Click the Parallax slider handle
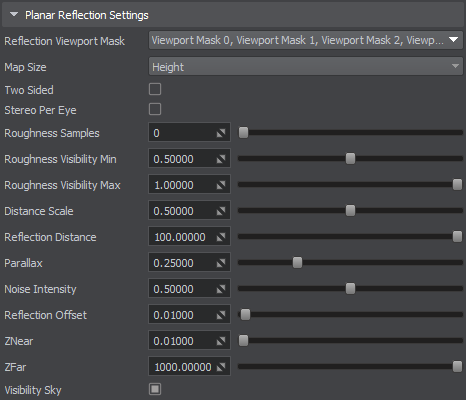Screen dimensions: 466x400 (297, 263)
